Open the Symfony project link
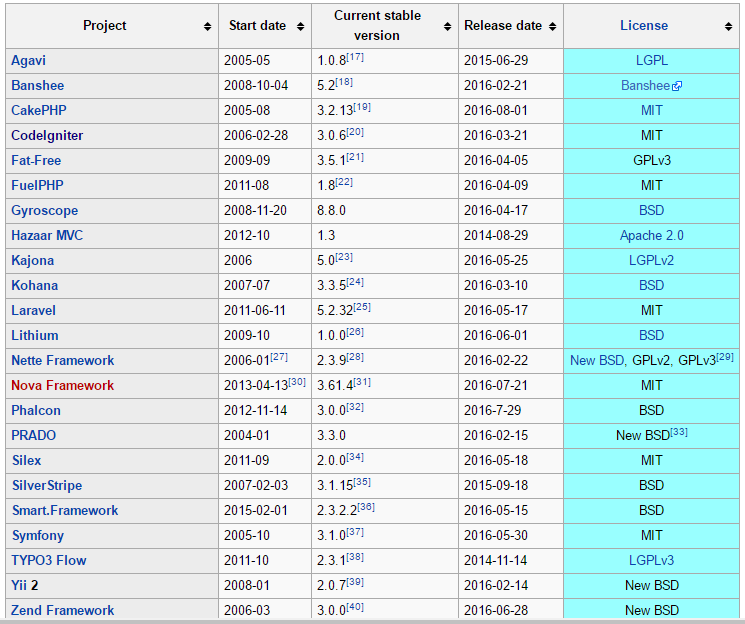Screen dimensions: 745x624 click(38, 536)
